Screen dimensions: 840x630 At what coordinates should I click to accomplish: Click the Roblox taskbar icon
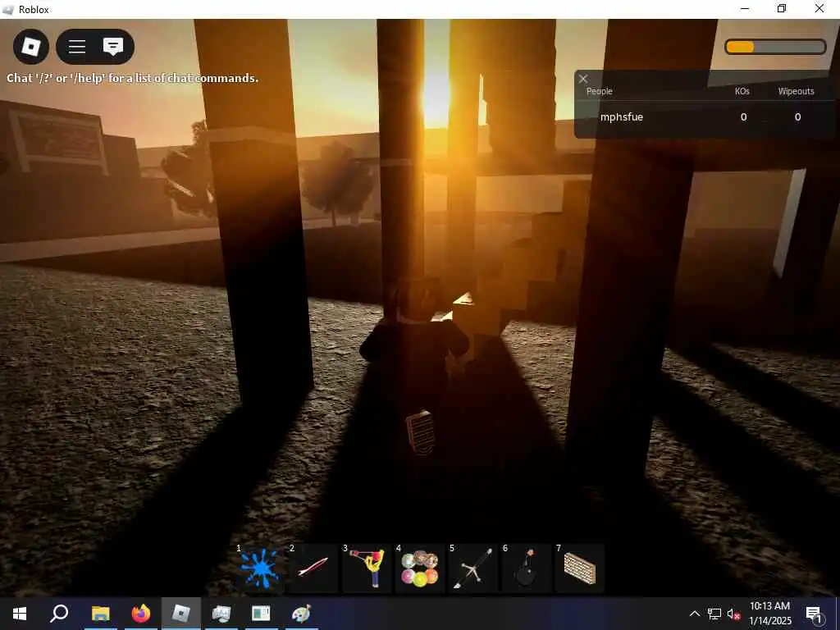pyautogui.click(x=181, y=614)
